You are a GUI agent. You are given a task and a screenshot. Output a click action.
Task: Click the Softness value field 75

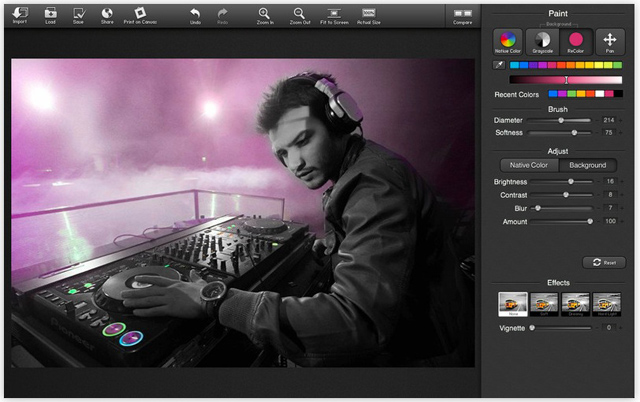[609, 132]
